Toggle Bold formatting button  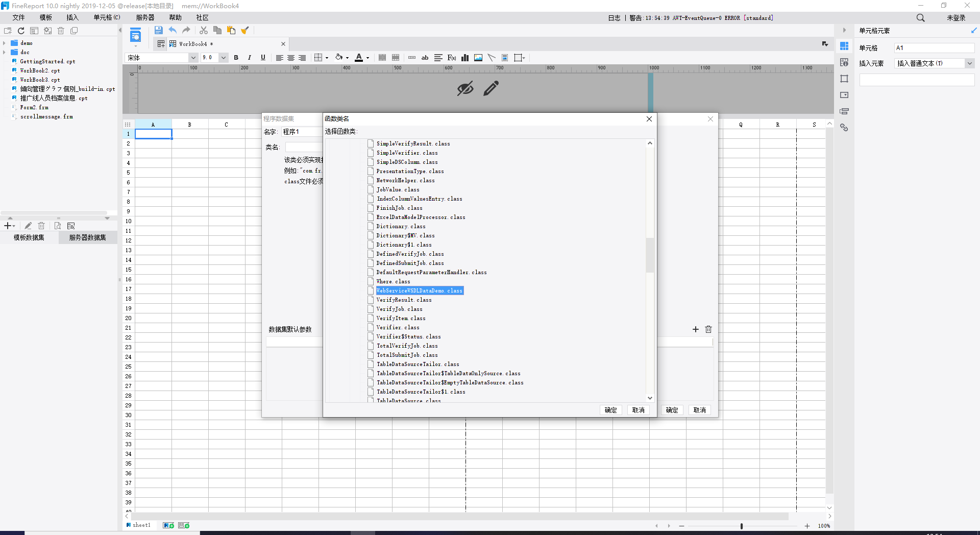pos(236,58)
